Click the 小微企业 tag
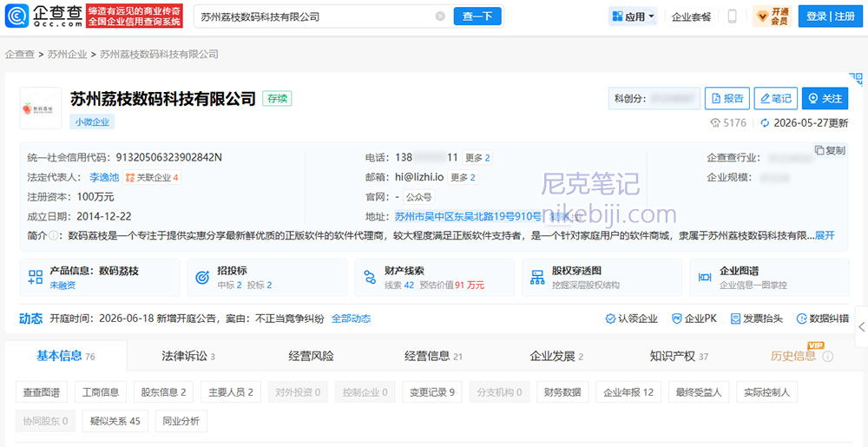The width and height of the screenshot is (868, 447). click(x=92, y=122)
